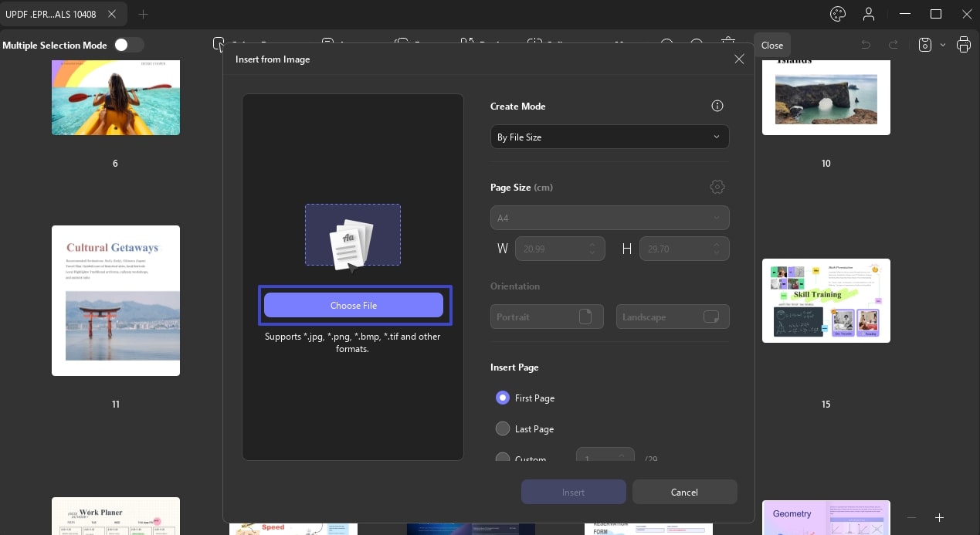This screenshot has width=980, height=535.
Task: Click the Choose File button
Action: [354, 305]
